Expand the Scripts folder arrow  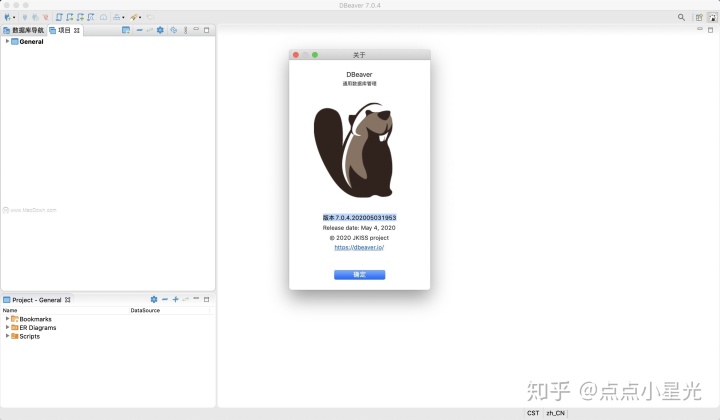[7, 336]
